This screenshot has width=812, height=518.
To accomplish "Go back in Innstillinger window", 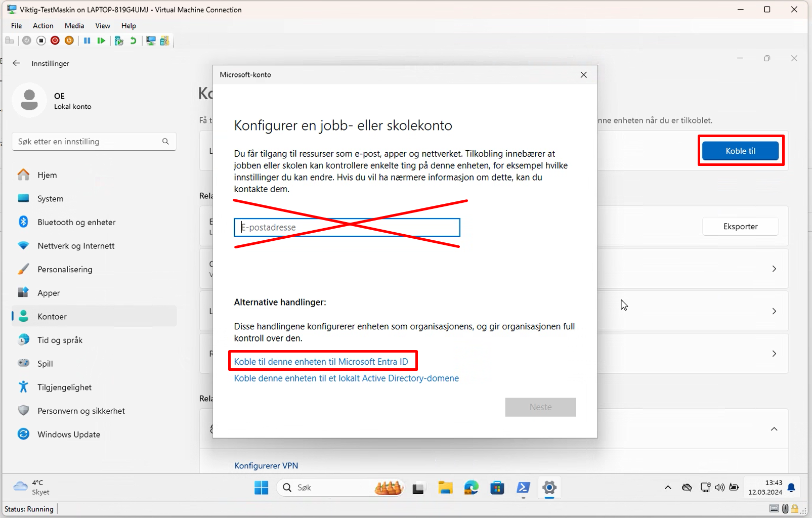I will pyautogui.click(x=16, y=63).
